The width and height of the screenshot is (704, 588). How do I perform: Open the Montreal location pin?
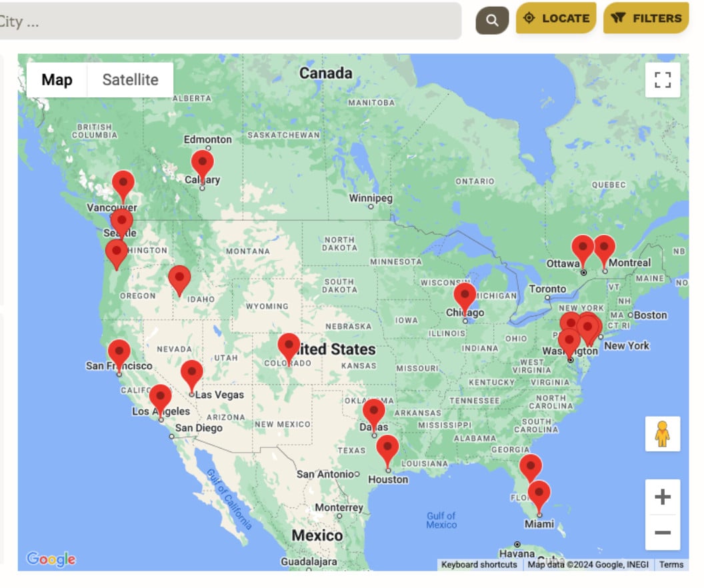604,249
